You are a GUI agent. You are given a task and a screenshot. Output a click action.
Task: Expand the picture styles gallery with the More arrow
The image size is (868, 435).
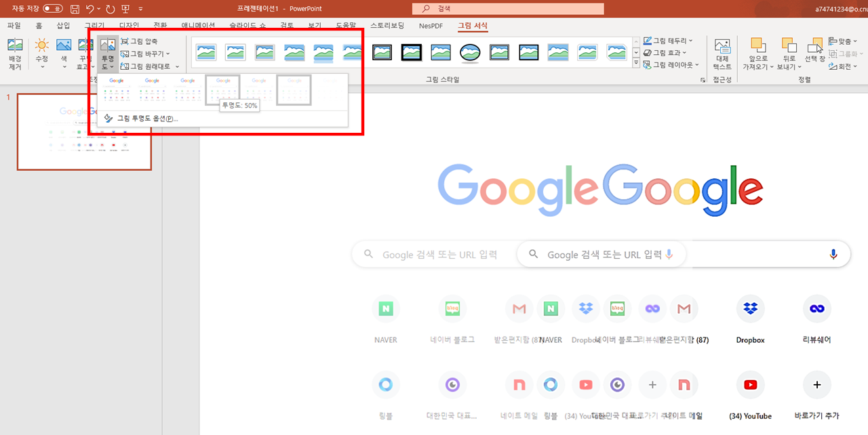[x=636, y=63]
